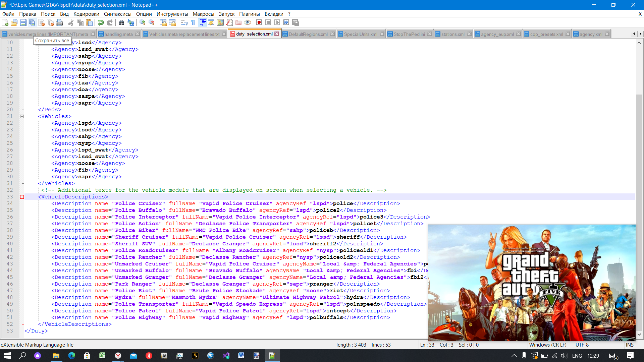Screen dimensions: 644x362
Task: Toggle indent guide toolbar button
Action: [x=203, y=22]
